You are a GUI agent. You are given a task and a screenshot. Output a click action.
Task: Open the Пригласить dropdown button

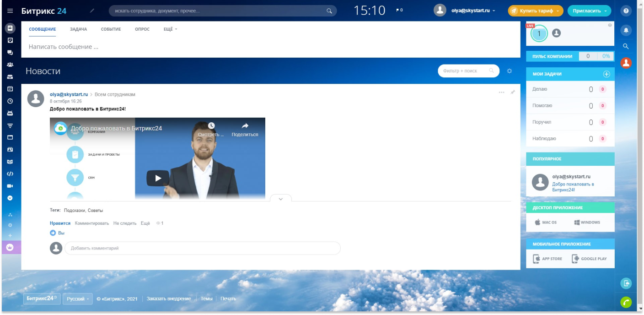(590, 11)
